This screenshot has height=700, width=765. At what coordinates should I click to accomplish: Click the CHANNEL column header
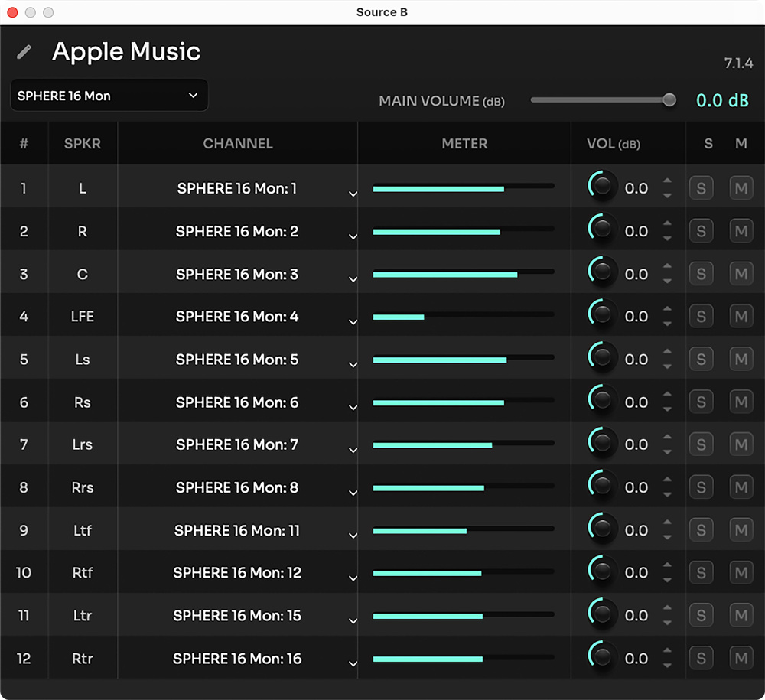pos(237,143)
